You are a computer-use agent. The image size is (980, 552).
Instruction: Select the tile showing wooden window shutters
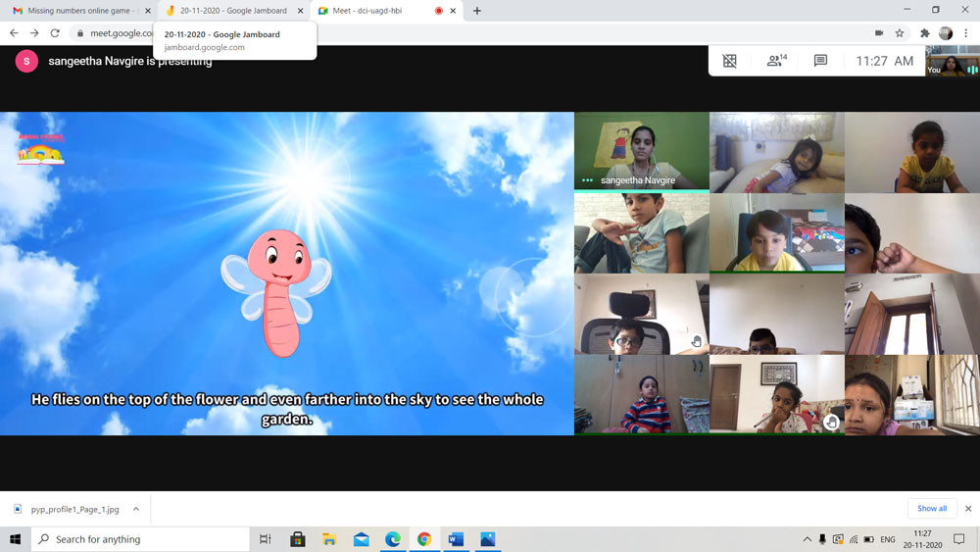pyautogui.click(x=912, y=315)
